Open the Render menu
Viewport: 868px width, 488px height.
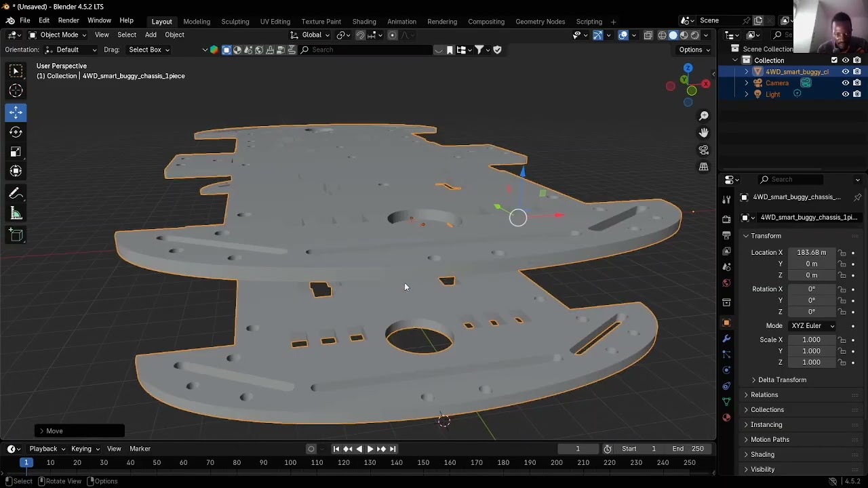(x=68, y=21)
